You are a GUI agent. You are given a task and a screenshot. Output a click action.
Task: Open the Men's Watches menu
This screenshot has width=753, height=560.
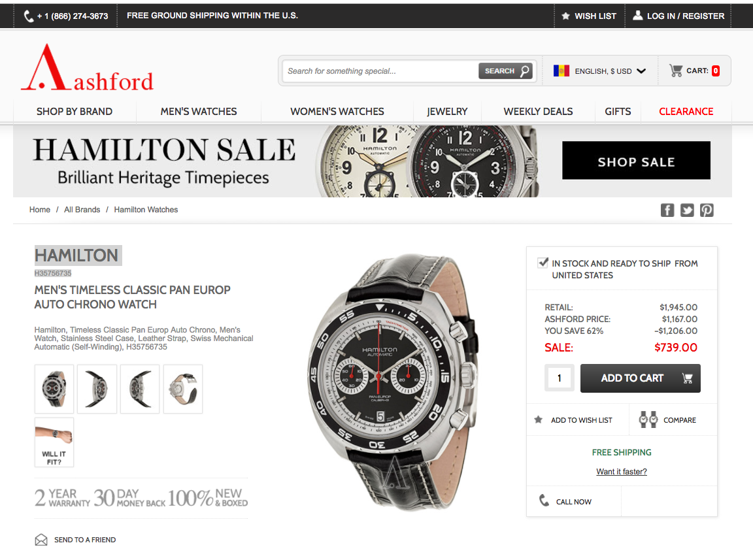click(198, 112)
